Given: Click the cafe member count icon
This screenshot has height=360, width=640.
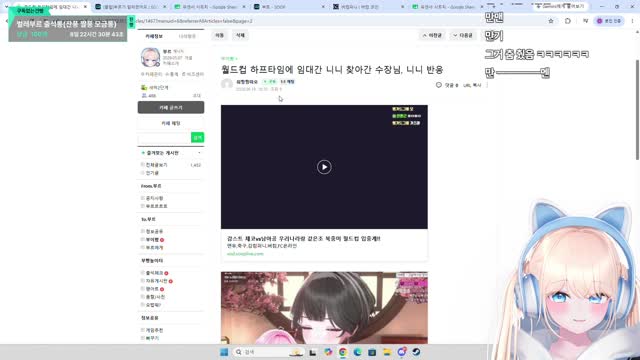Looking at the screenshot, I should 144,96.
